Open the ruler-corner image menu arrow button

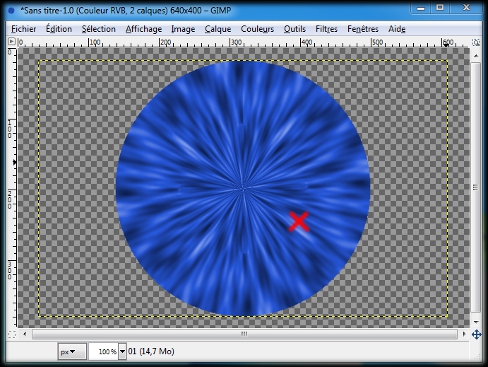click(12, 41)
